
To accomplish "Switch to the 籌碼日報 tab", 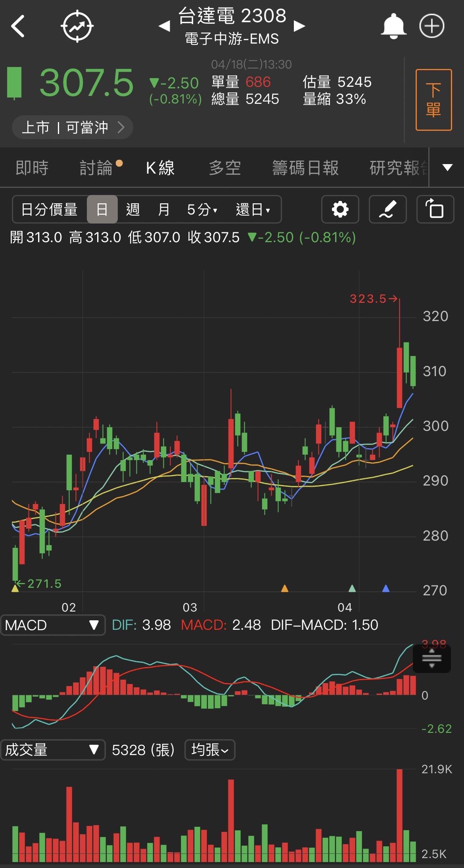I will coord(305,168).
